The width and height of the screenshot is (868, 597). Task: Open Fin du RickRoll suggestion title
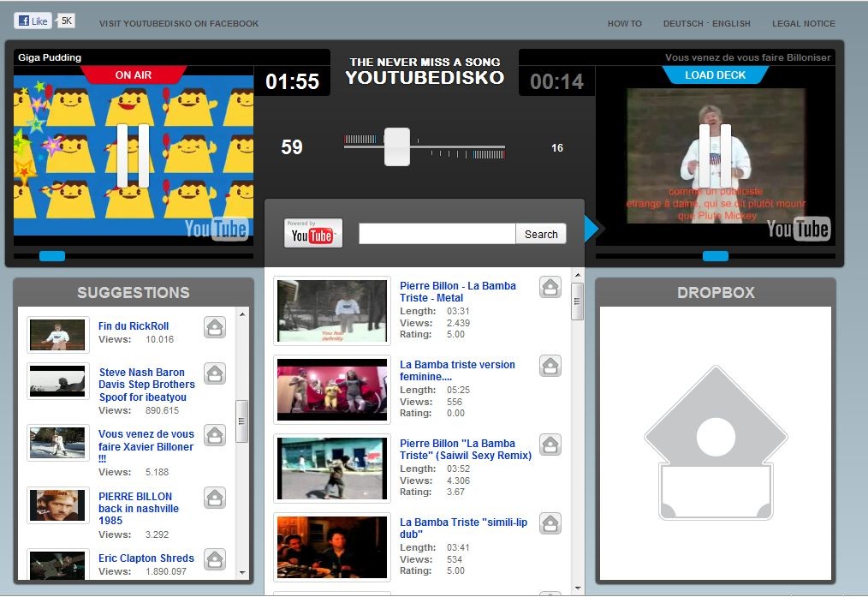coord(134,326)
